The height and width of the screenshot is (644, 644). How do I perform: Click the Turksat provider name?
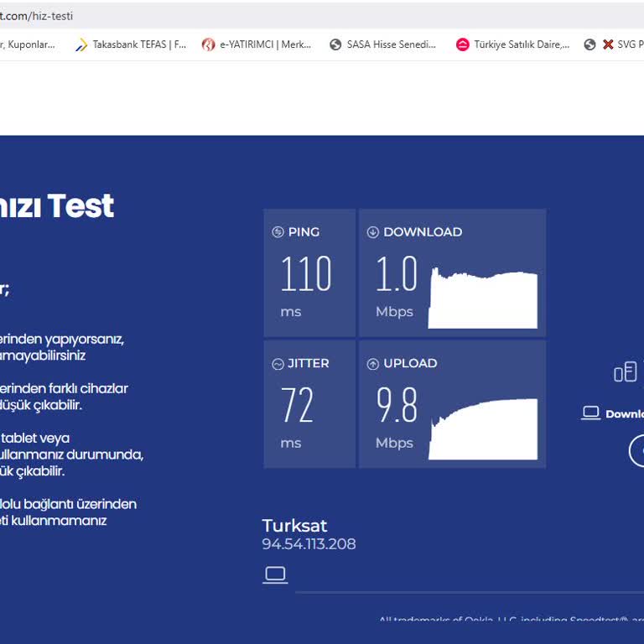click(294, 526)
